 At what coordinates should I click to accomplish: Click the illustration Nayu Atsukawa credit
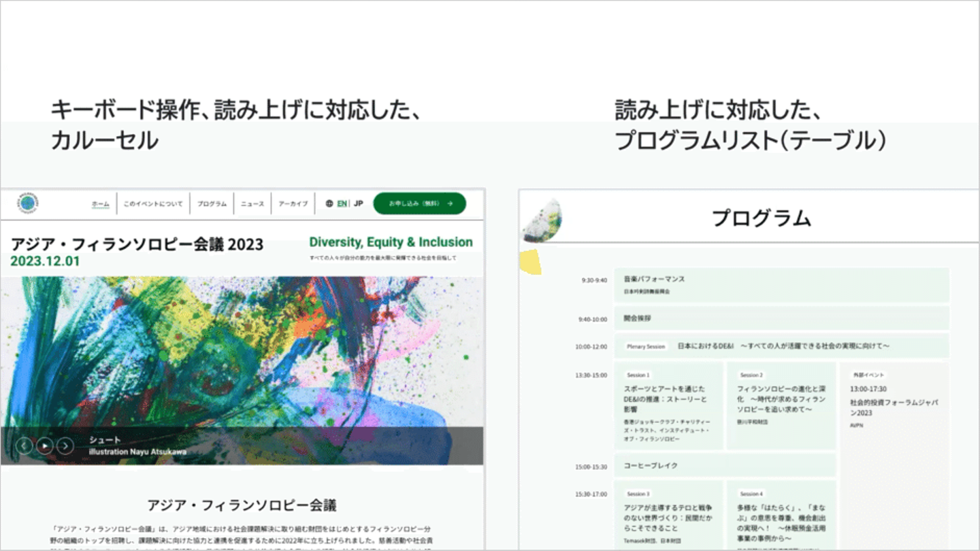pyautogui.click(x=137, y=452)
